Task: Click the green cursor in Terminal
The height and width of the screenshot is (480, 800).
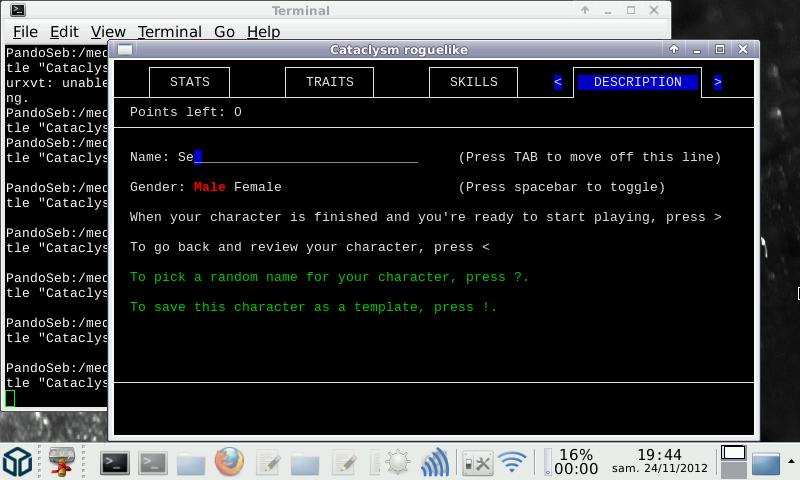Action: click(10, 398)
